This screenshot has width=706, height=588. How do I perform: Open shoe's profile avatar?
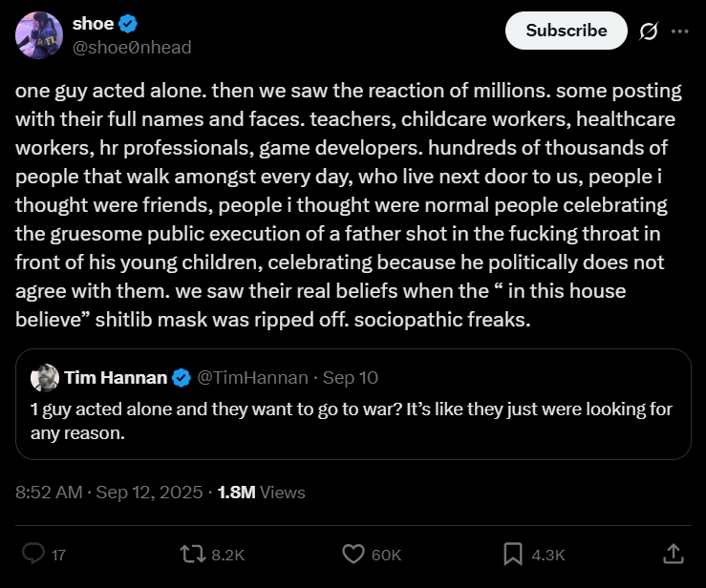[x=39, y=34]
